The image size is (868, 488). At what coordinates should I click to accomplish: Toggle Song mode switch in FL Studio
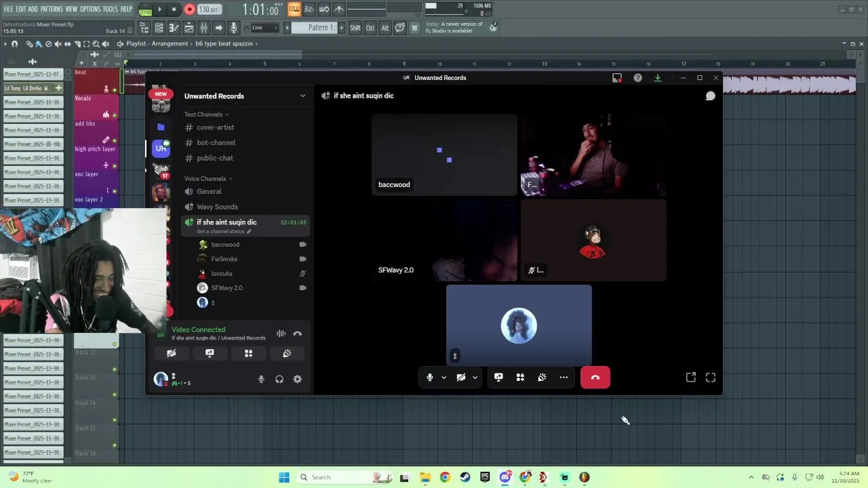coord(145,10)
